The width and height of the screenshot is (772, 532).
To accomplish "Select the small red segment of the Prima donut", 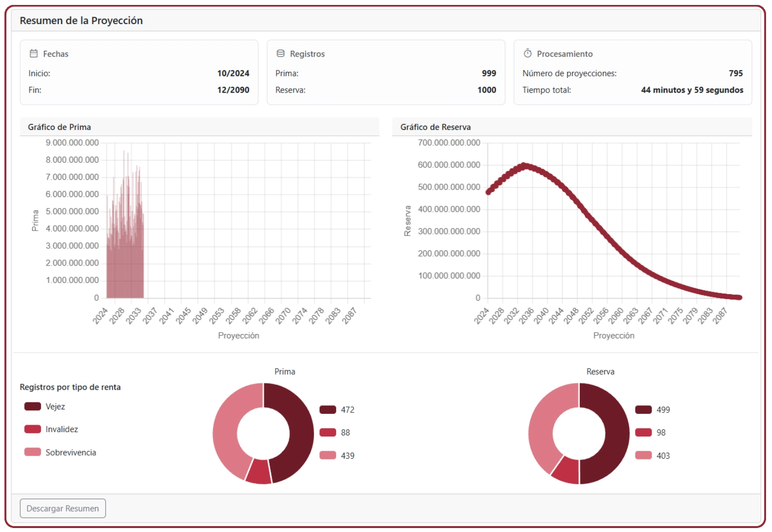I will click(259, 471).
